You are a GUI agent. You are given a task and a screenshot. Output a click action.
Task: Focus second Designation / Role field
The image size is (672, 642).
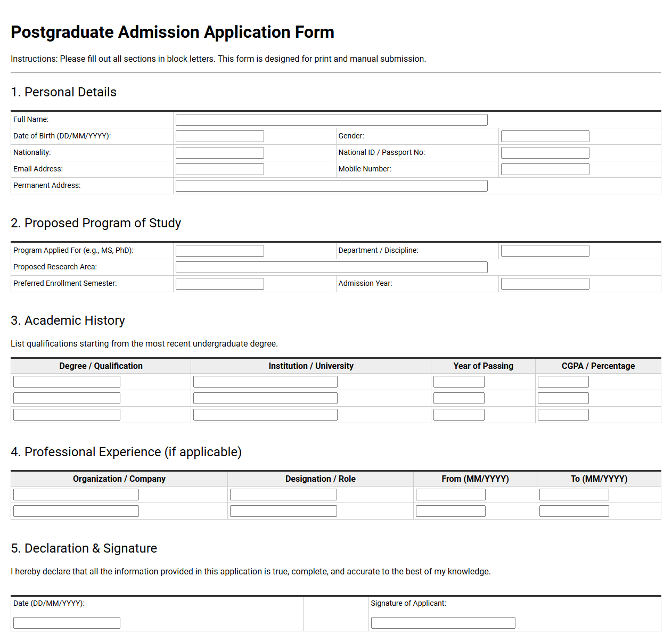click(283, 511)
